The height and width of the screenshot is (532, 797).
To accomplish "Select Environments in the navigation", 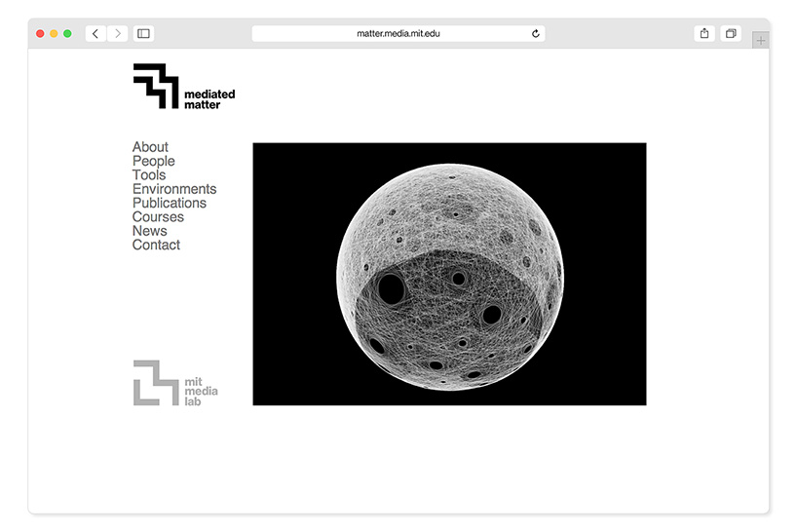I will (x=174, y=189).
